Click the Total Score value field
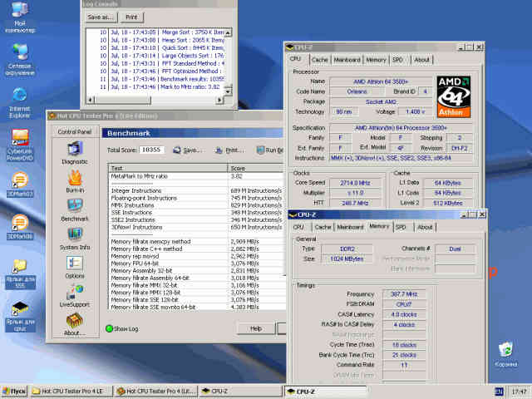532x399 pixels. pyautogui.click(x=150, y=150)
